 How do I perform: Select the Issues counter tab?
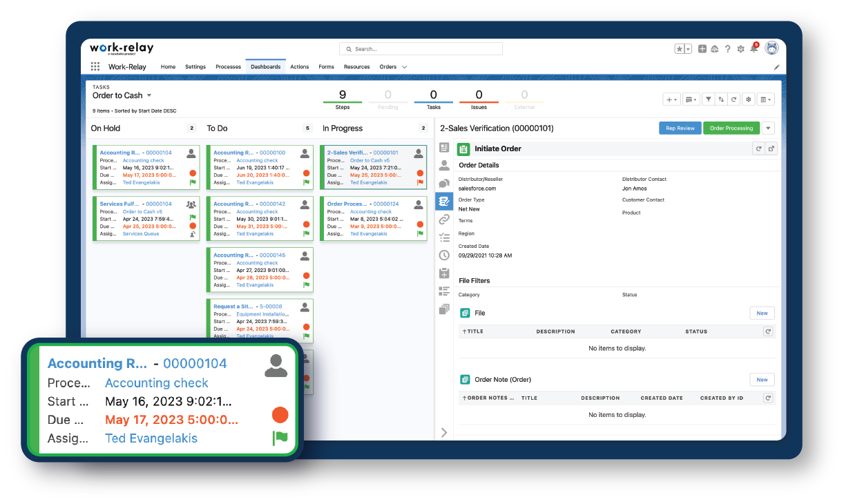pos(479,99)
